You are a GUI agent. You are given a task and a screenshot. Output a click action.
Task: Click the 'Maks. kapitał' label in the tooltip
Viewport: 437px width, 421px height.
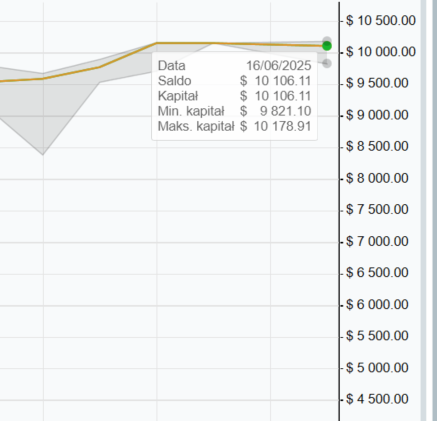tap(196, 126)
